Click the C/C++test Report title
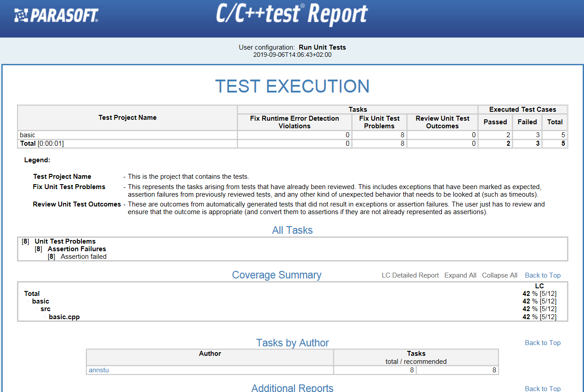584x392 pixels. point(292,13)
